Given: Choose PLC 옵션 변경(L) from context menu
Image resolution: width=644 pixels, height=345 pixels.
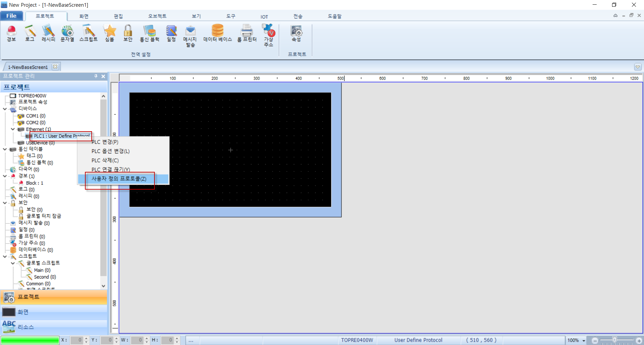Looking at the screenshot, I should coord(123,151).
